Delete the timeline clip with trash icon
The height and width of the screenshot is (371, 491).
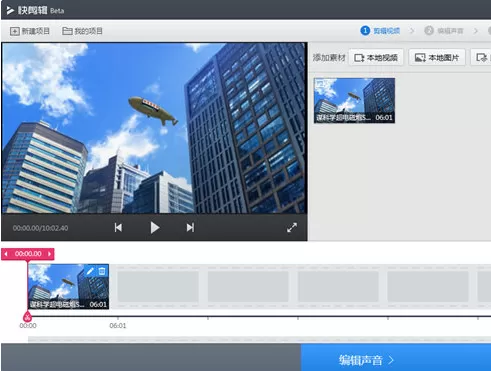pyautogui.click(x=102, y=271)
